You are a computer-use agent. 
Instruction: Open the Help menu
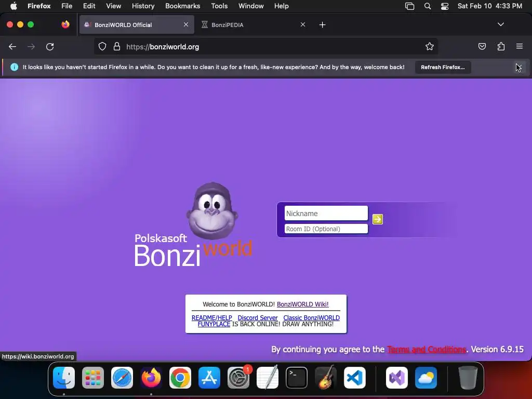click(281, 6)
